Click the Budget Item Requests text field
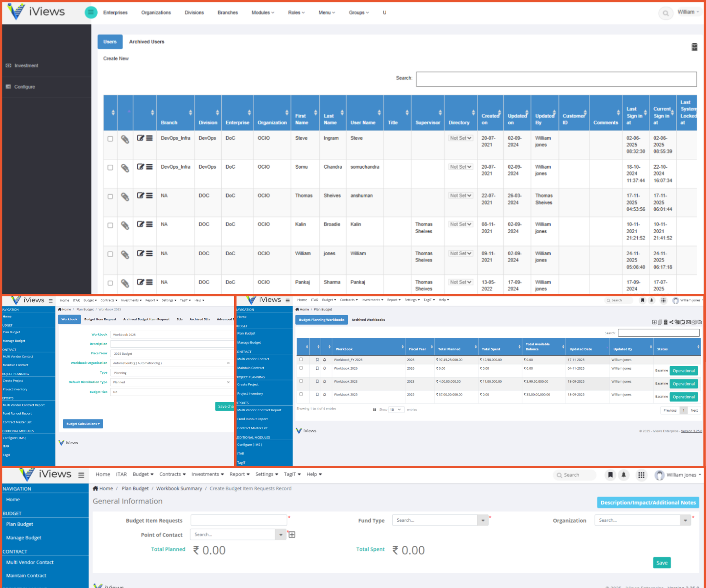Viewport: 706px width, 588px height. 239,520
